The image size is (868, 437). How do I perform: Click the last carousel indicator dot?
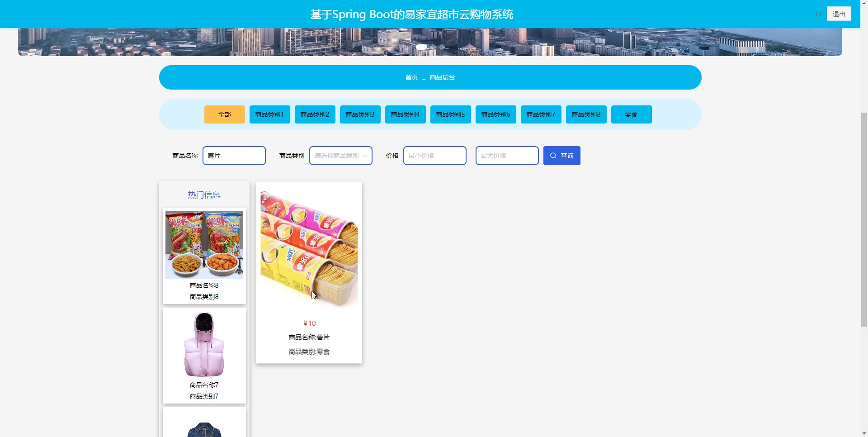click(x=442, y=47)
